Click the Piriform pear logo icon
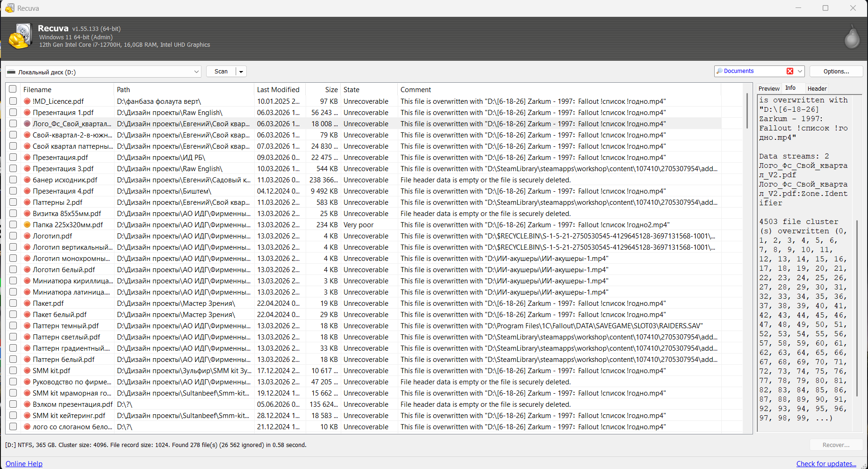Image resolution: width=868 pixels, height=469 pixels. (x=852, y=37)
